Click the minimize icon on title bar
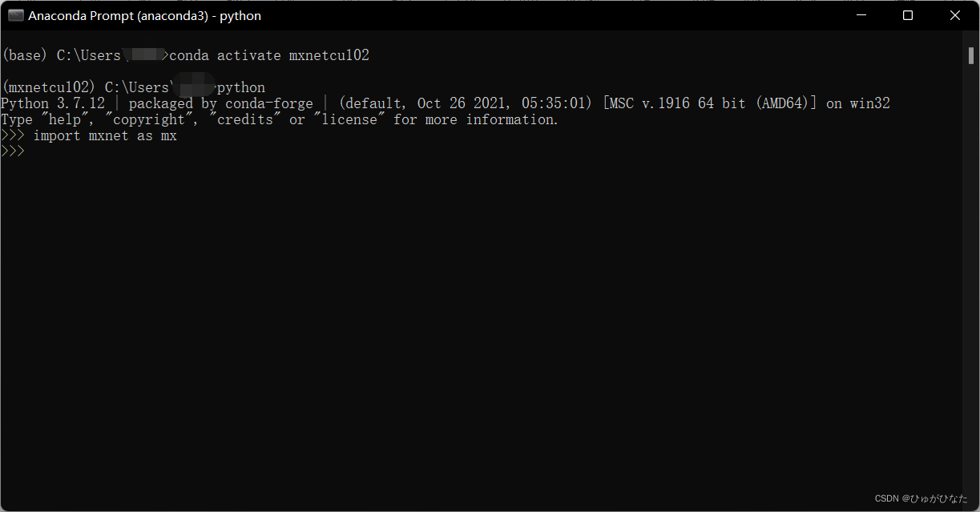The image size is (980, 512). [x=861, y=14]
